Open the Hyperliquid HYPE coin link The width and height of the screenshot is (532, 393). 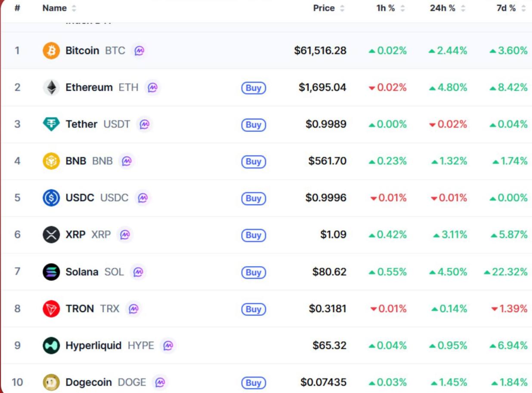coord(110,345)
